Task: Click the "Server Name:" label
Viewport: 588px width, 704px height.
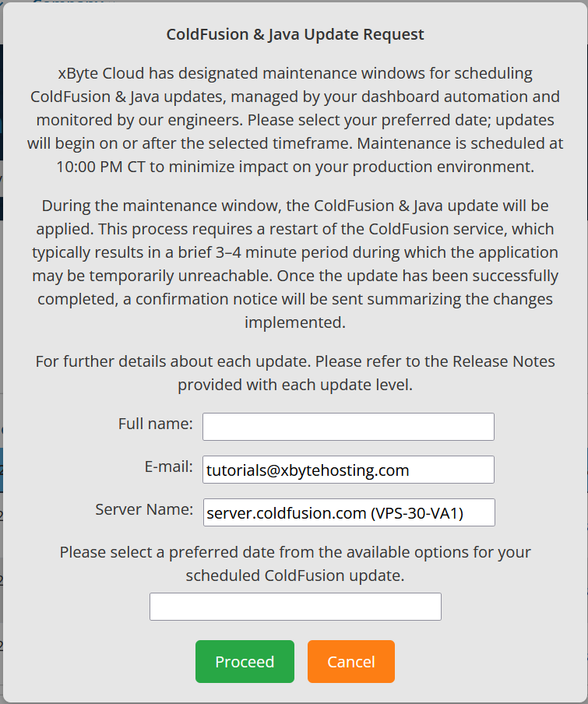Action: click(x=144, y=509)
